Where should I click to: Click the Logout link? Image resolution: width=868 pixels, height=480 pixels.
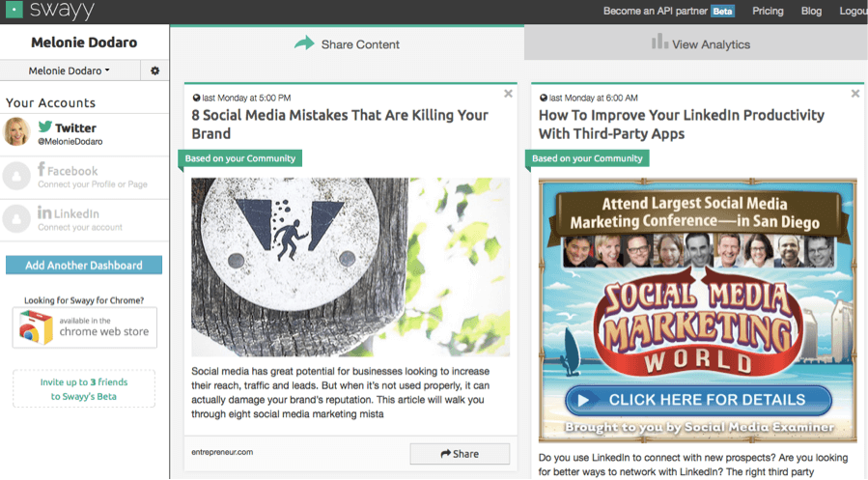(x=854, y=11)
